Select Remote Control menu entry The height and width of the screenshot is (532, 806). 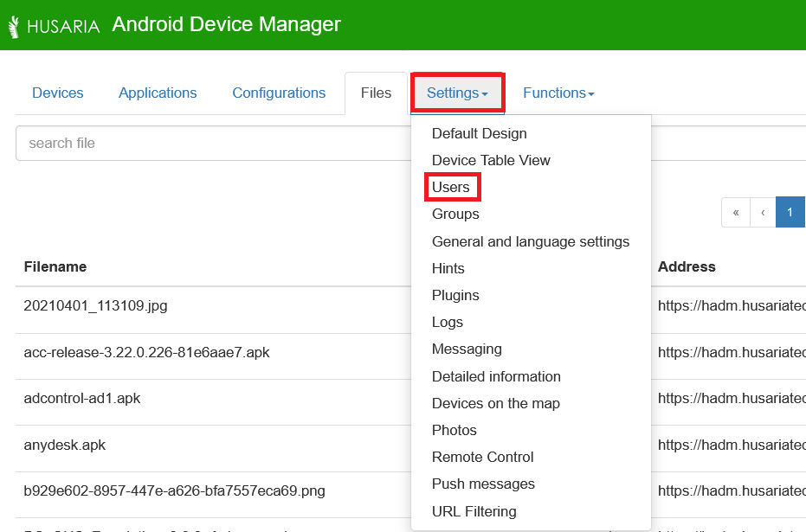[483, 457]
